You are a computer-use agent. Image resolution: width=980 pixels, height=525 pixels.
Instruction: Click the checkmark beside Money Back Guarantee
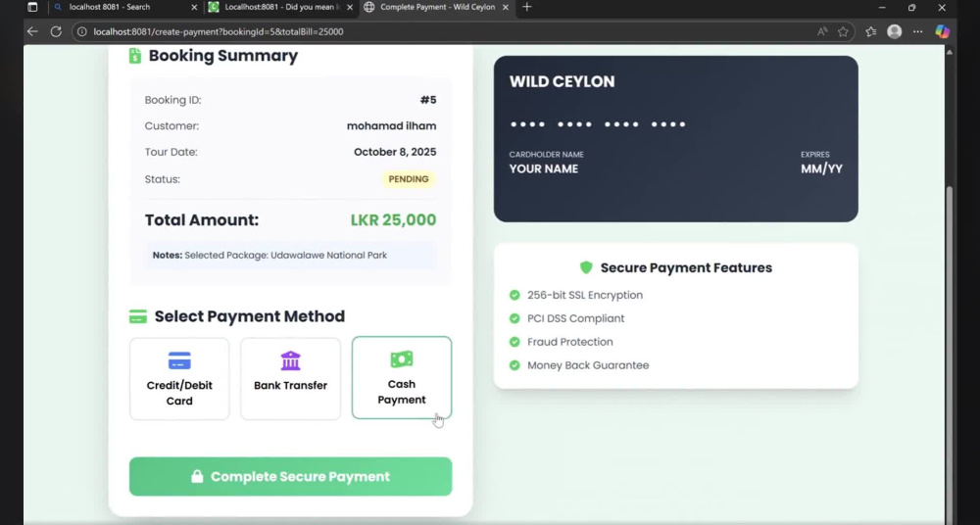click(514, 365)
